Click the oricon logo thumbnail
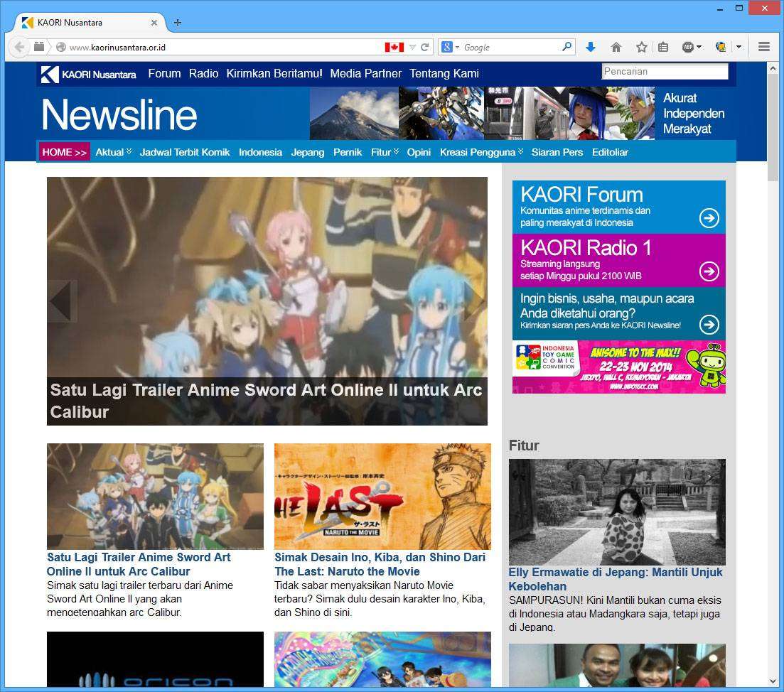This screenshot has height=692, width=784. coord(155,659)
